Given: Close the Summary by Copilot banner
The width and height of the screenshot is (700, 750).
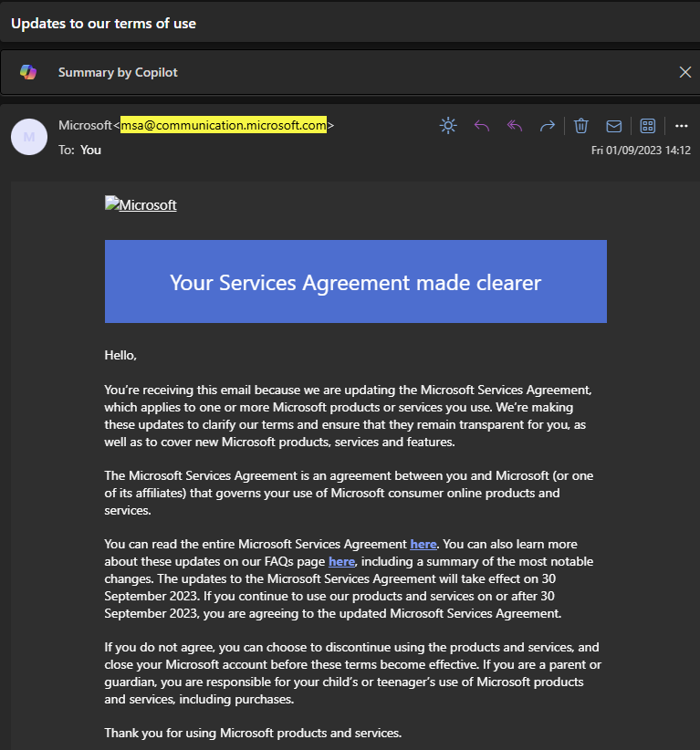Looking at the screenshot, I should [685, 72].
